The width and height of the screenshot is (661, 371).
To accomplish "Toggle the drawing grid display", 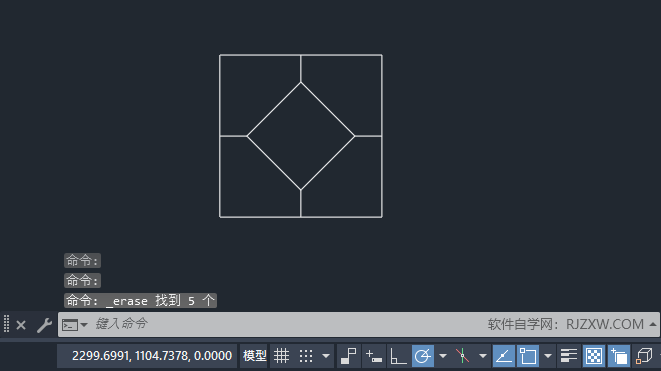I will point(281,356).
